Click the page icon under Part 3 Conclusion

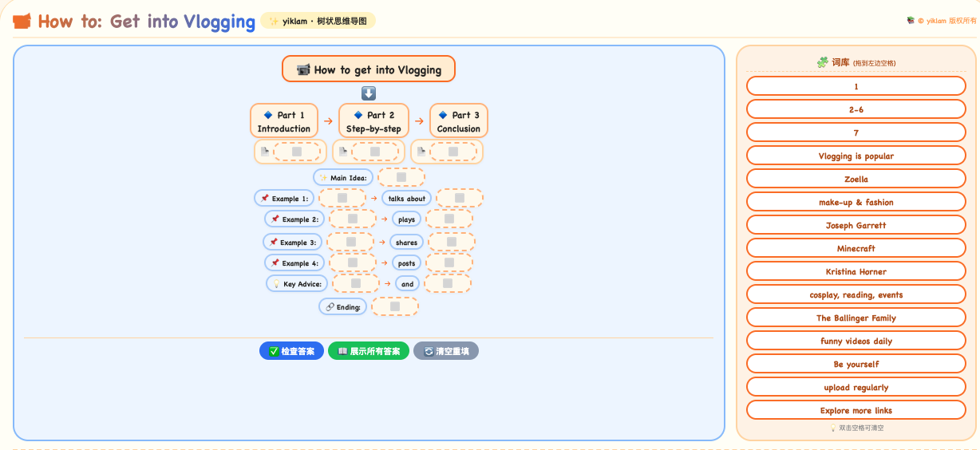click(421, 152)
